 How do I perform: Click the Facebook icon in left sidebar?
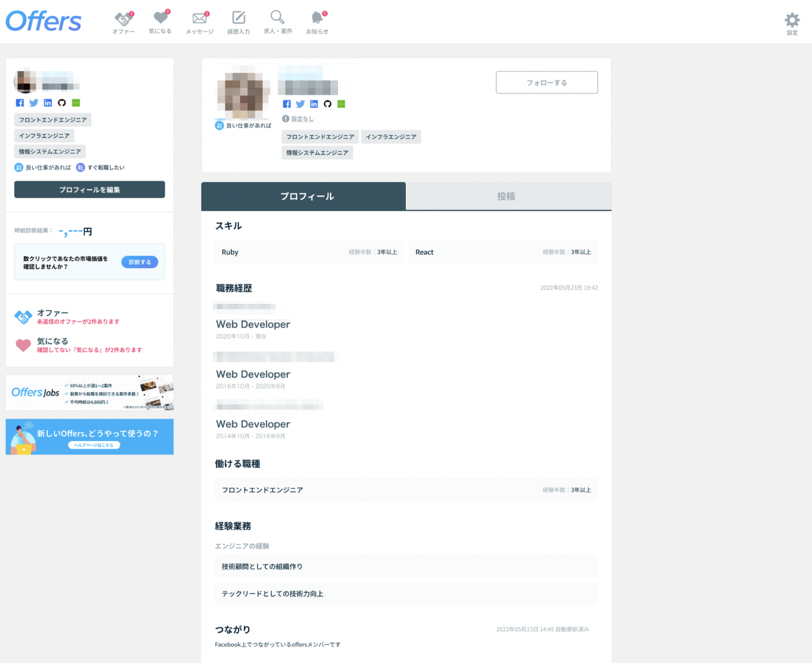20,103
